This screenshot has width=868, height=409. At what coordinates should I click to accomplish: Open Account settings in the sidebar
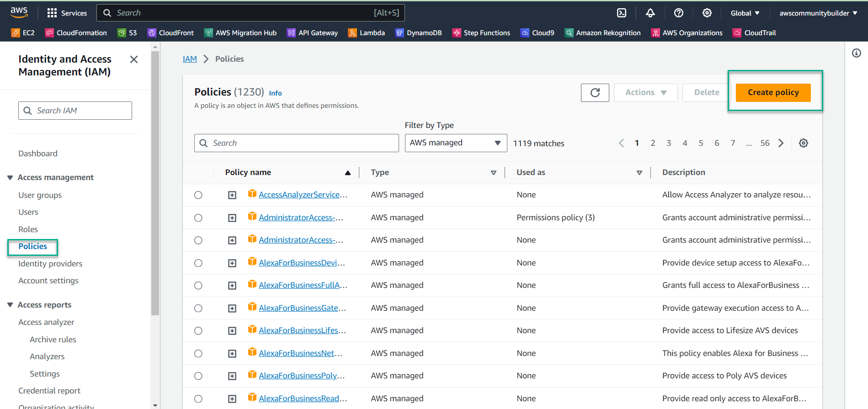(48, 281)
